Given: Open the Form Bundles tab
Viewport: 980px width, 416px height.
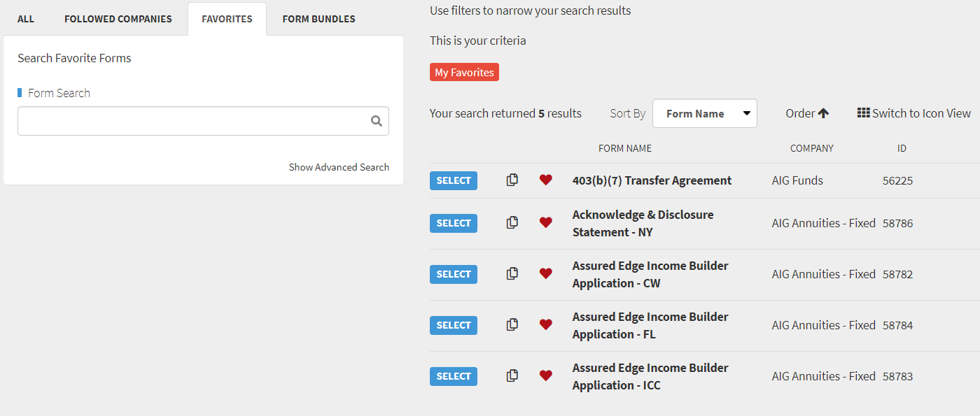Looking at the screenshot, I should pyautogui.click(x=318, y=19).
